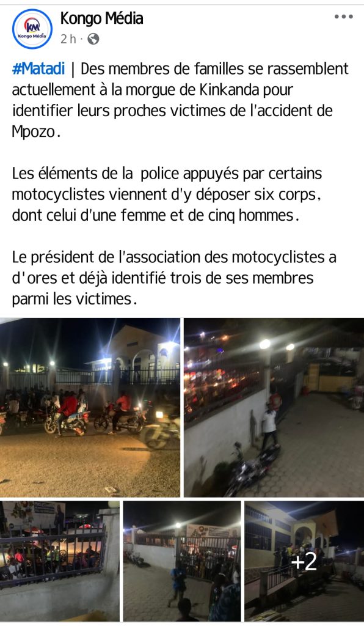
Task: Show more photos via the +2 overlay
Action: click(x=304, y=561)
